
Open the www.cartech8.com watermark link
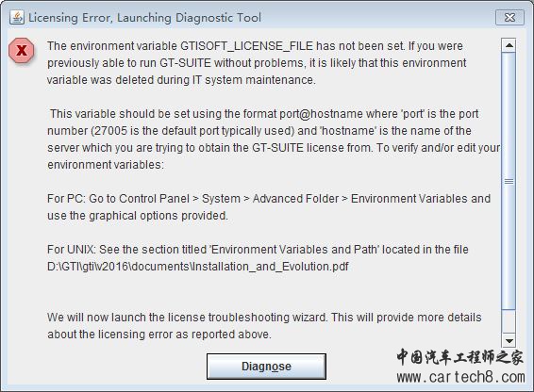coord(460,377)
